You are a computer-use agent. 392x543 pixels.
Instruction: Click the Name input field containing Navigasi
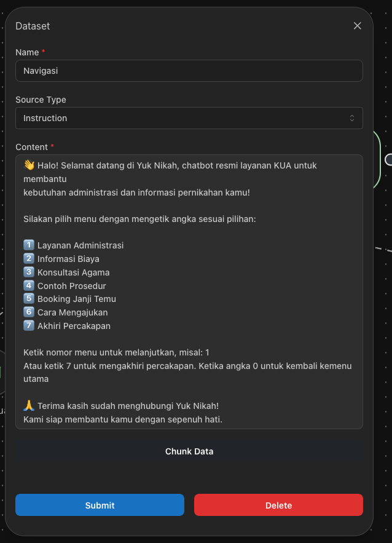[x=189, y=71]
